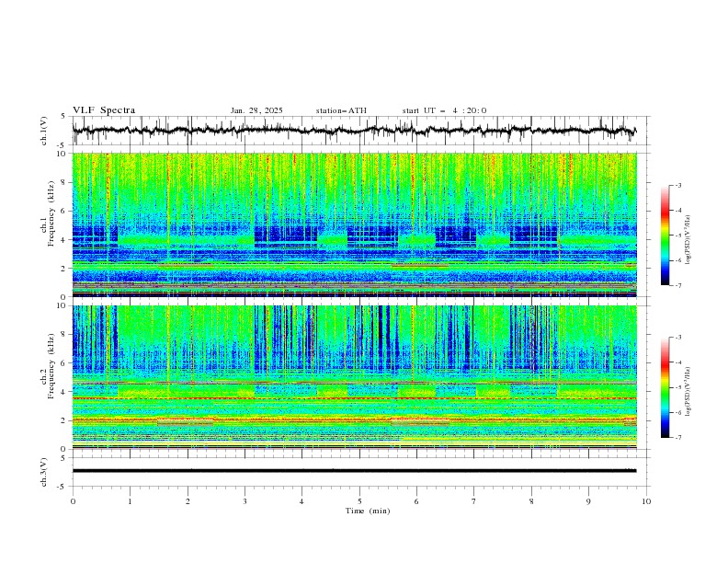The height and width of the screenshot is (563, 728).
Task: Click the 'ch.3(V)' waveform axis label
Action: click(x=44, y=472)
